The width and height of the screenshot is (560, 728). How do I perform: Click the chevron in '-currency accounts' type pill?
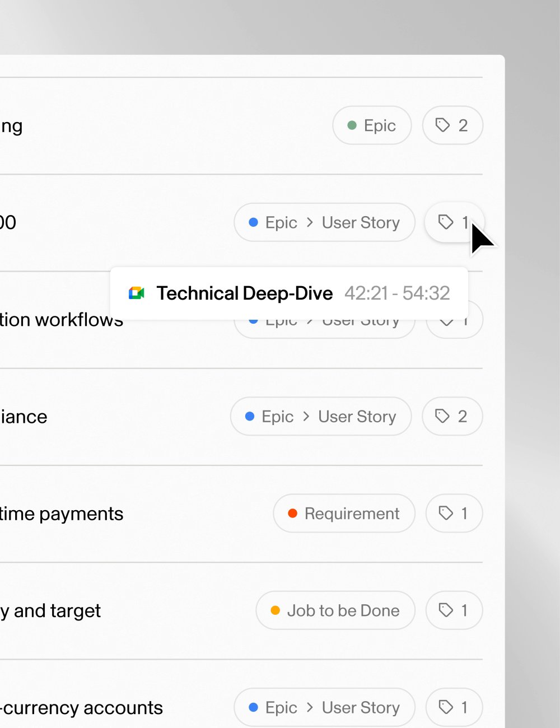pyautogui.click(x=310, y=707)
